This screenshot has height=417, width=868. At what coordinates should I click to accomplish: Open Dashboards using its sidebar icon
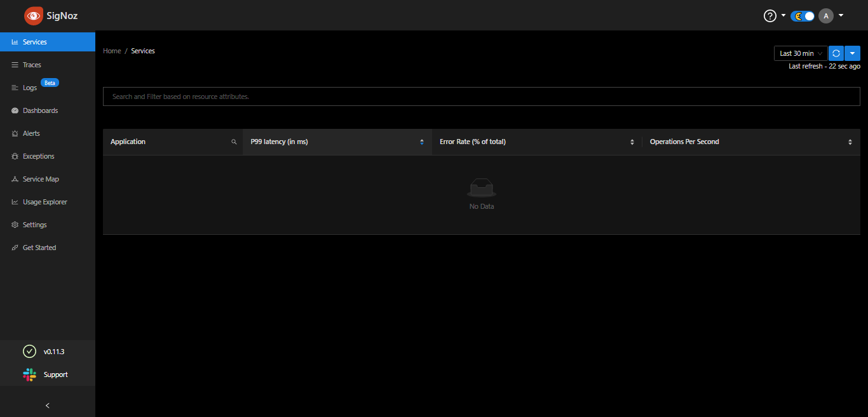(x=14, y=110)
